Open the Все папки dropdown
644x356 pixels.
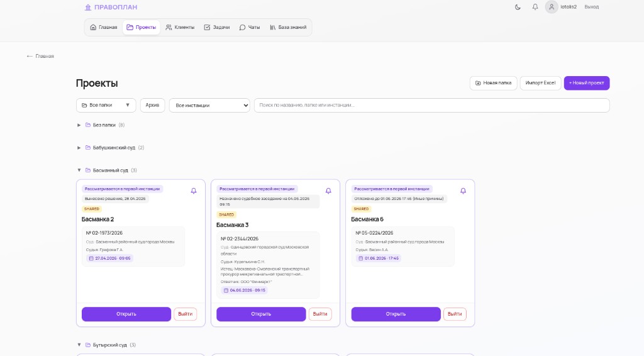(x=106, y=105)
